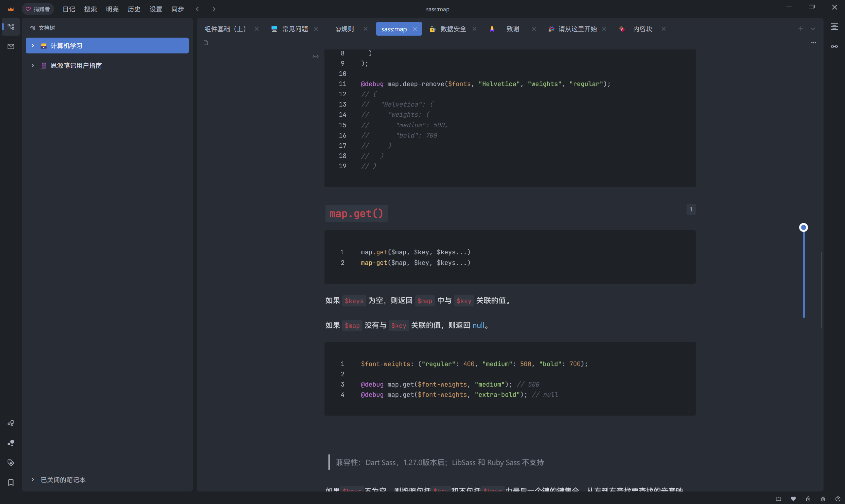The image size is (845, 504).
Task: Switch to the 数据安全 tab
Action: pyautogui.click(x=453, y=29)
